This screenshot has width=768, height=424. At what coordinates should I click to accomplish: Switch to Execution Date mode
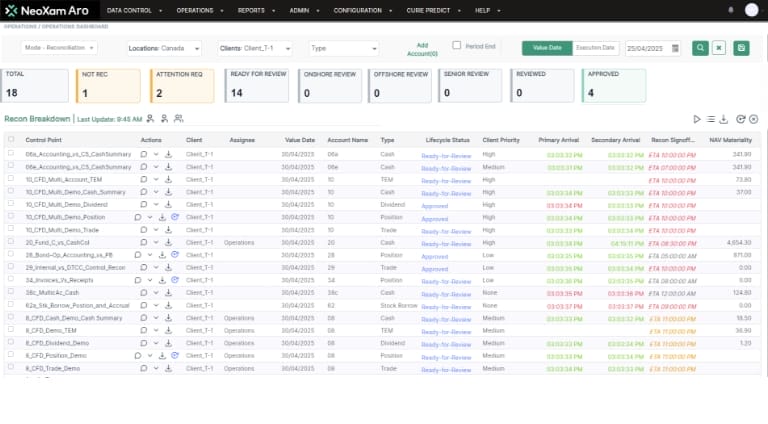click(x=596, y=48)
